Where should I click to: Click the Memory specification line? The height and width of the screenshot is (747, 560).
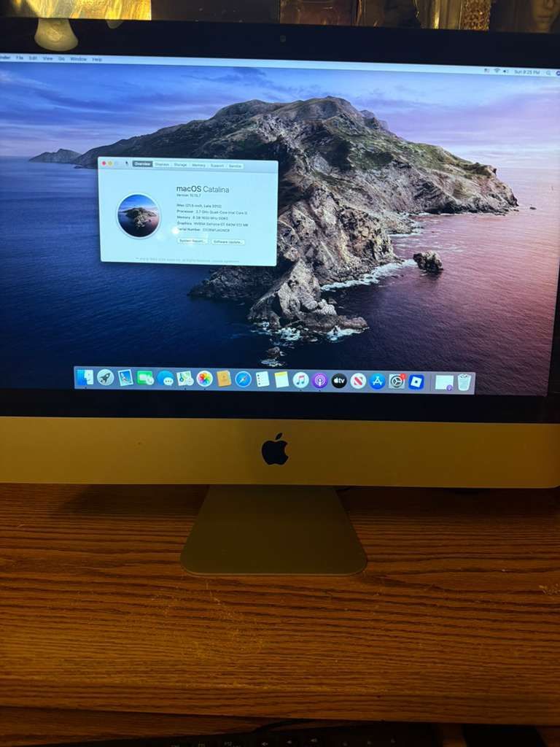click(x=203, y=217)
